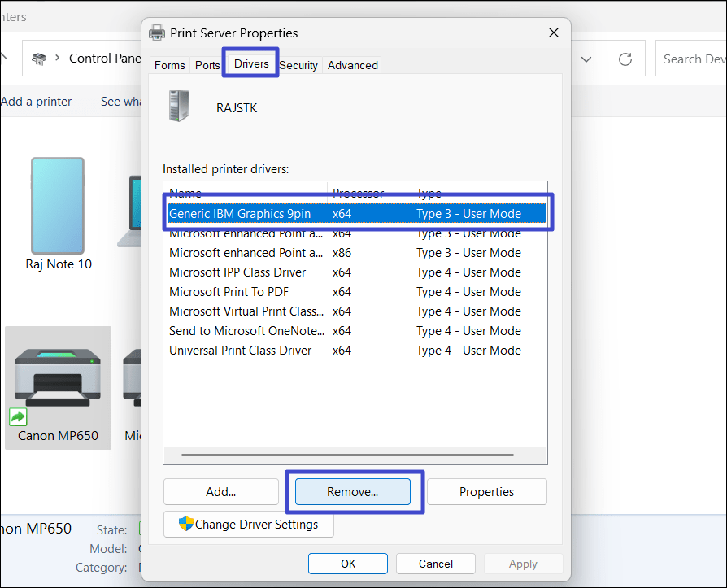The width and height of the screenshot is (727, 588).
Task: Open the Forms tab
Action: point(169,65)
